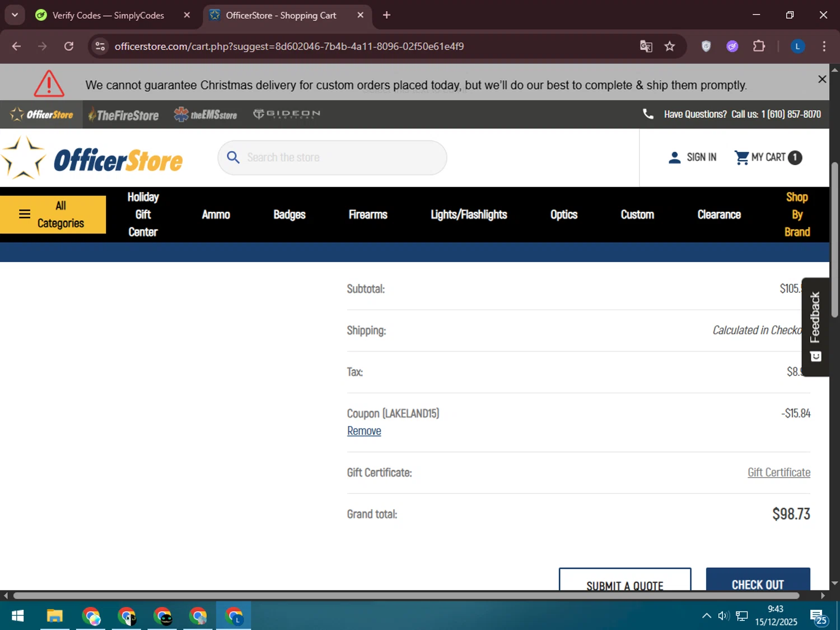Click the CHECK OUT button
This screenshot has width=840, height=630.
tap(758, 580)
